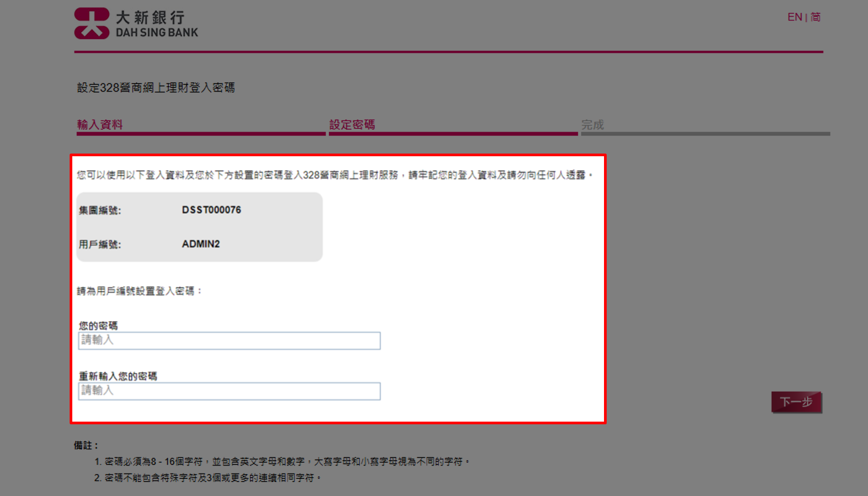Select the 輸入資料 step tab
The image size is (868, 496).
(x=100, y=125)
